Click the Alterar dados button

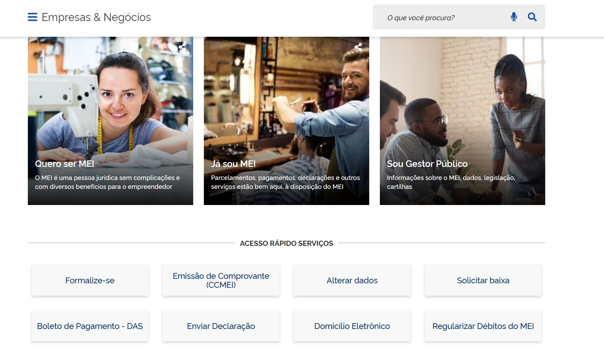(352, 280)
